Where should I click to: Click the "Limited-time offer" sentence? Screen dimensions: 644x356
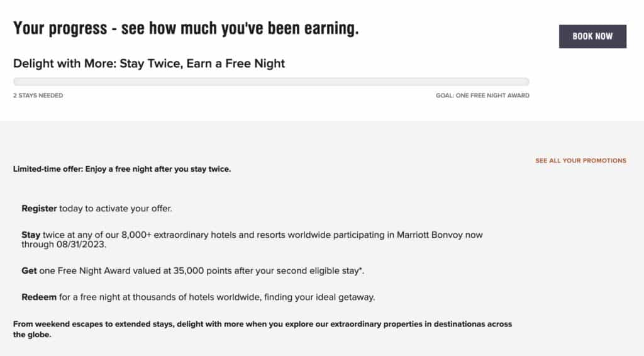pyautogui.click(x=122, y=169)
